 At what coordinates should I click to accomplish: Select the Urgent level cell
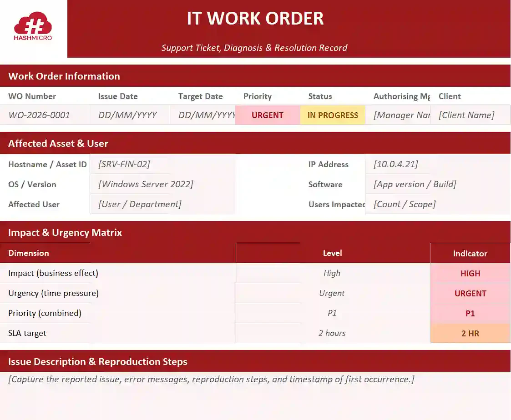[333, 293]
